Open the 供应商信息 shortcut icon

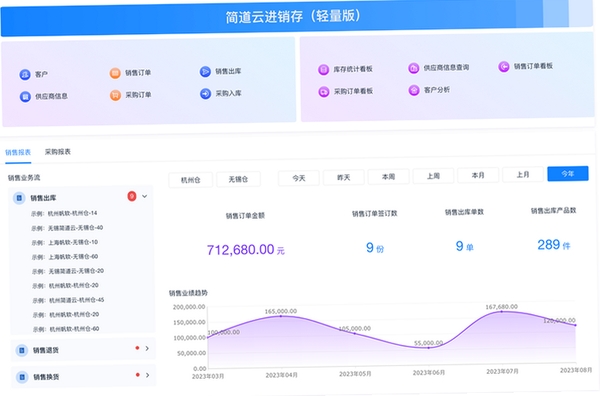point(25,96)
